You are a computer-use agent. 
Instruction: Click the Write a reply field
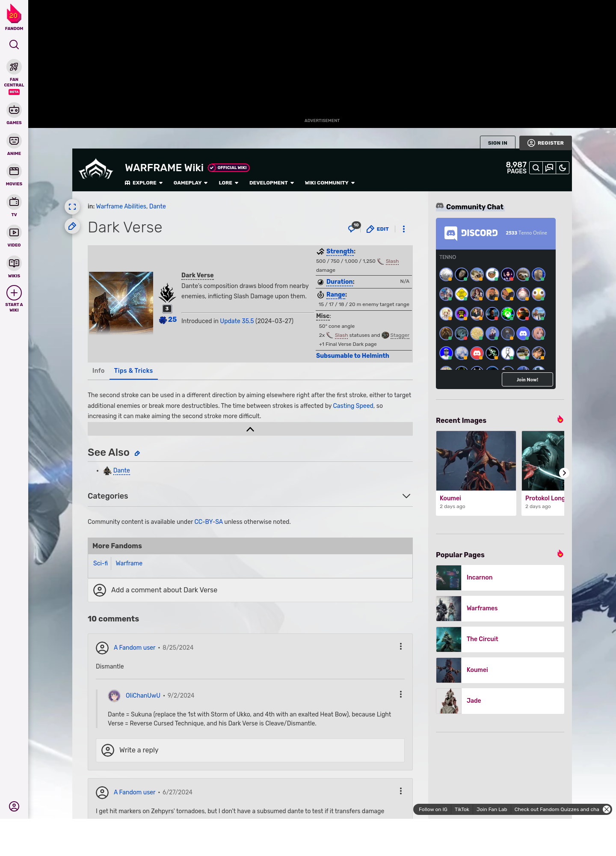[250, 750]
